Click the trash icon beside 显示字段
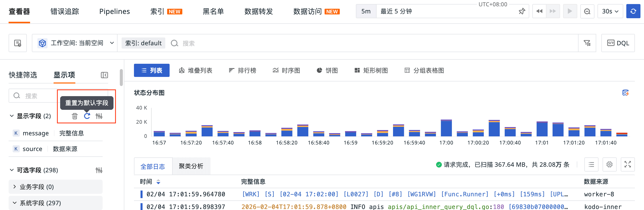 [75, 116]
